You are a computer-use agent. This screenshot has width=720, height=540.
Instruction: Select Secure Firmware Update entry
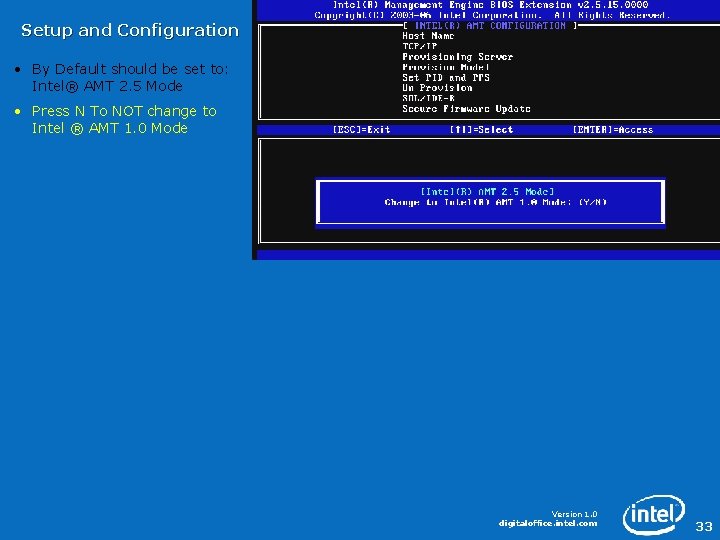point(466,109)
